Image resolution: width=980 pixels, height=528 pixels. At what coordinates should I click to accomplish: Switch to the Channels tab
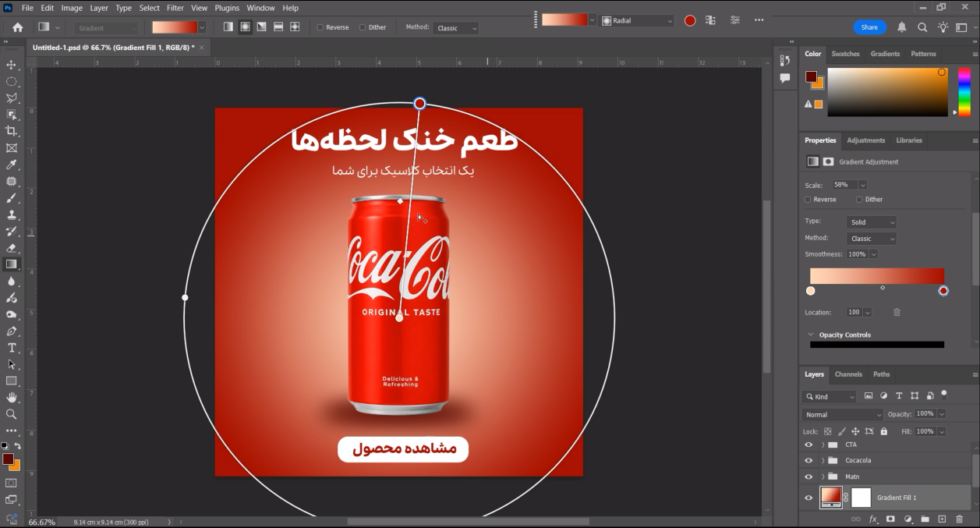coord(848,374)
